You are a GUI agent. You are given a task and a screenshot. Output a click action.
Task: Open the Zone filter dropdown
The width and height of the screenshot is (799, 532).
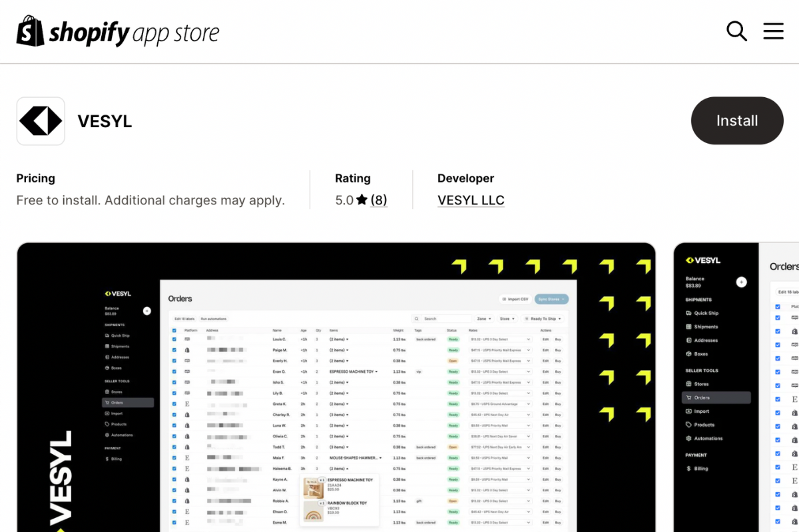pos(484,319)
